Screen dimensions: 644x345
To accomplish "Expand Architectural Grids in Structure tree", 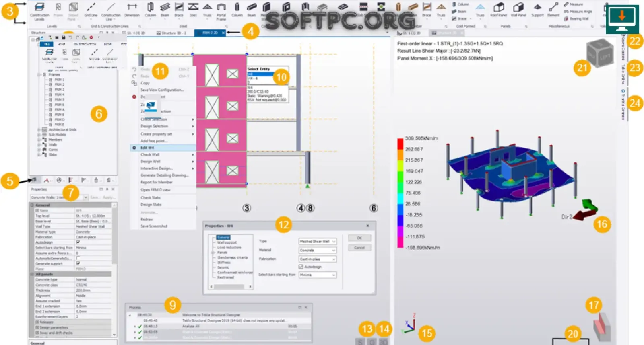I will point(39,129).
